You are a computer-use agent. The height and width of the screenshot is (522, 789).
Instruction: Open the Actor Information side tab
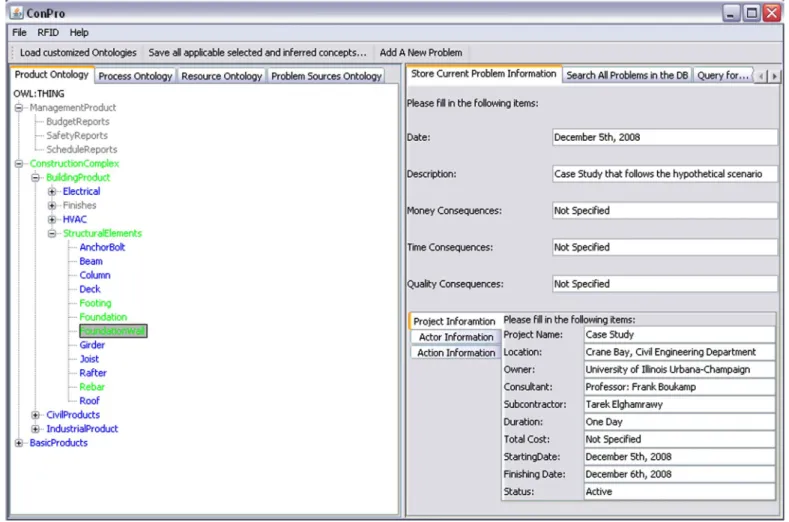(x=456, y=337)
